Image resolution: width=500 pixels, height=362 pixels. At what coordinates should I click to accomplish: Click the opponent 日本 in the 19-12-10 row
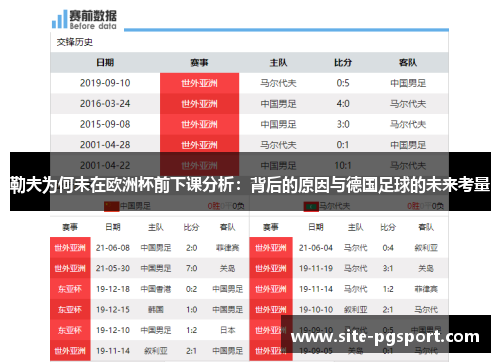pyautogui.click(x=228, y=330)
